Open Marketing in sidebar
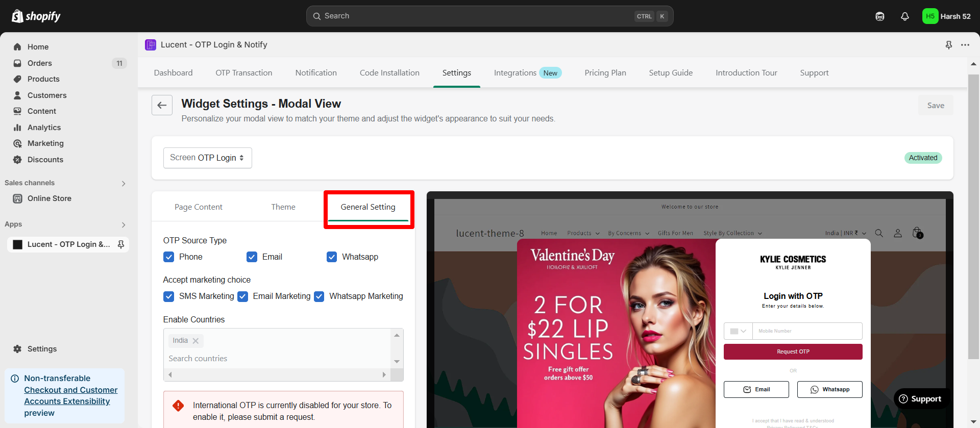This screenshot has height=428, width=980. click(45, 143)
